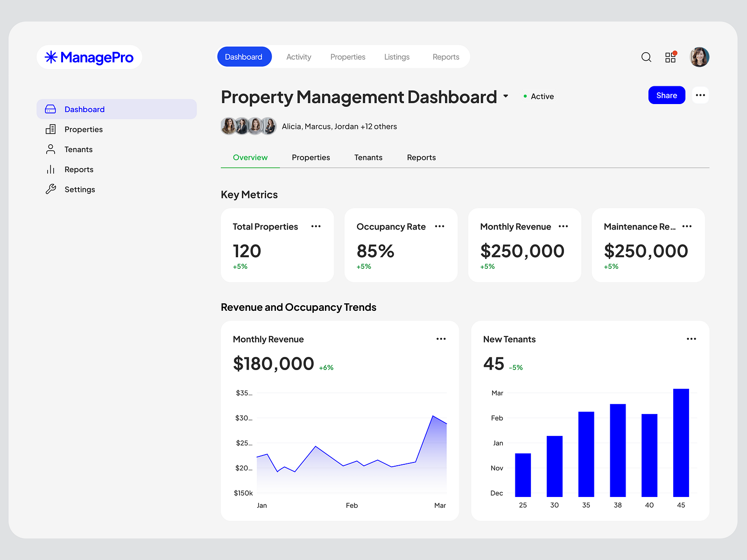This screenshot has height=560, width=747.
Task: Click the Properties icon in the left sidebar
Action: pos(50,129)
